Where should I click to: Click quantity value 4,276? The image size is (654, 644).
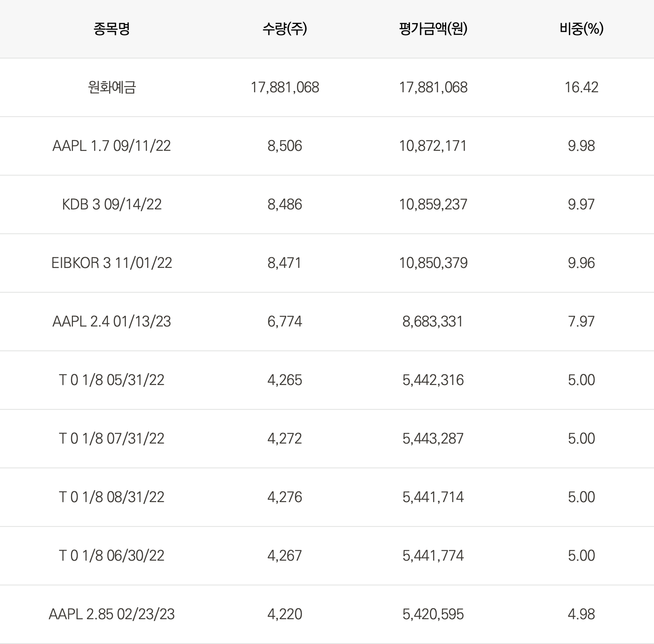pos(285,497)
